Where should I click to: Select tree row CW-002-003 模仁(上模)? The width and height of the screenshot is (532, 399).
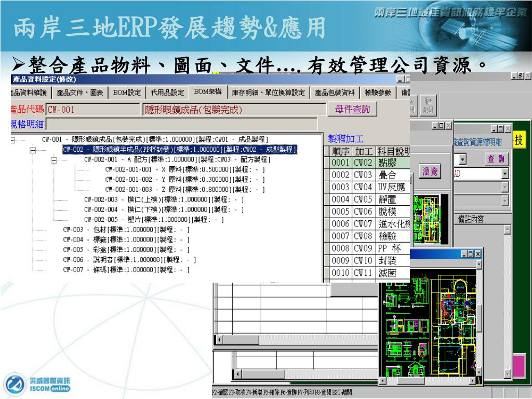pyautogui.click(x=164, y=199)
